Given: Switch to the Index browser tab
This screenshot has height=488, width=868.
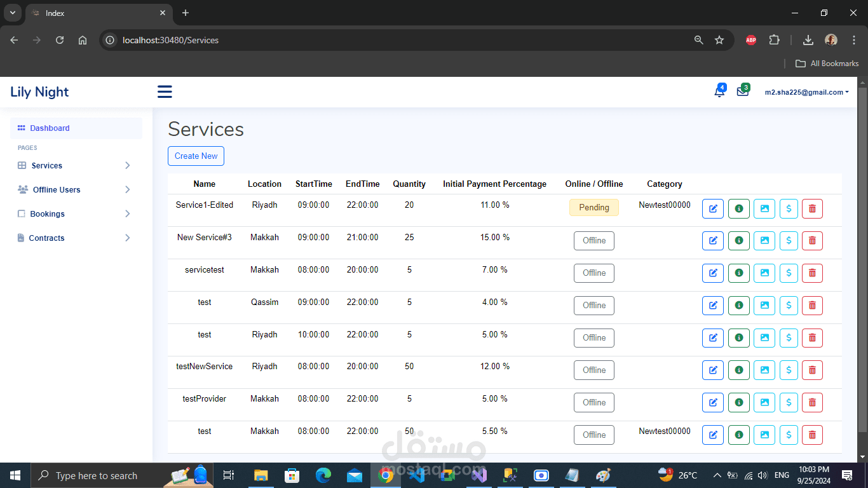Looking at the screenshot, I should [x=98, y=13].
